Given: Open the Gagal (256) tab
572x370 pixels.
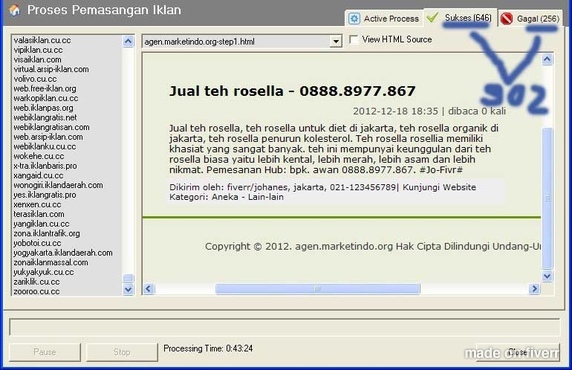Looking at the screenshot, I should pyautogui.click(x=530, y=18).
